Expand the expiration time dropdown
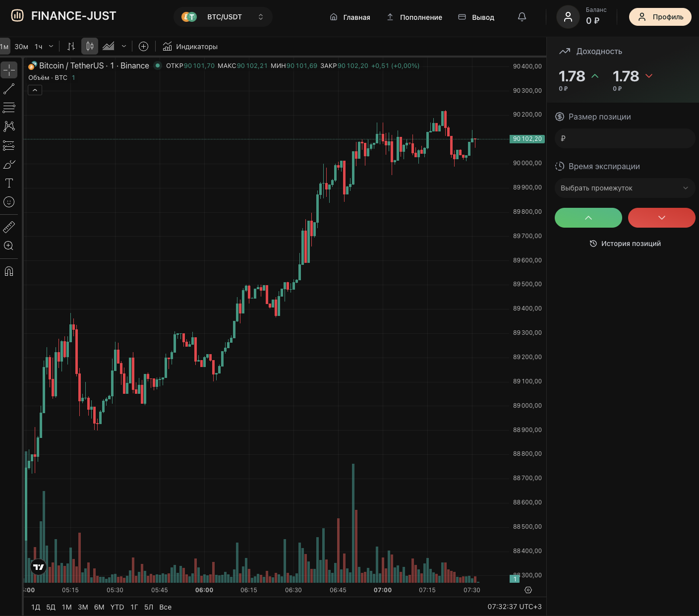This screenshot has height=616, width=699. pyautogui.click(x=625, y=188)
